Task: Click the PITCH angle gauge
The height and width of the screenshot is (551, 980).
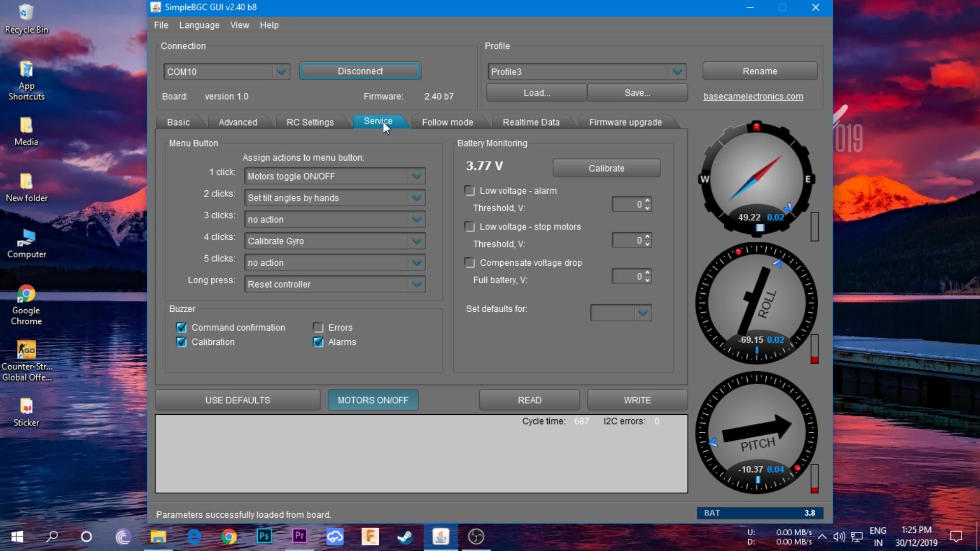Action: (x=756, y=433)
